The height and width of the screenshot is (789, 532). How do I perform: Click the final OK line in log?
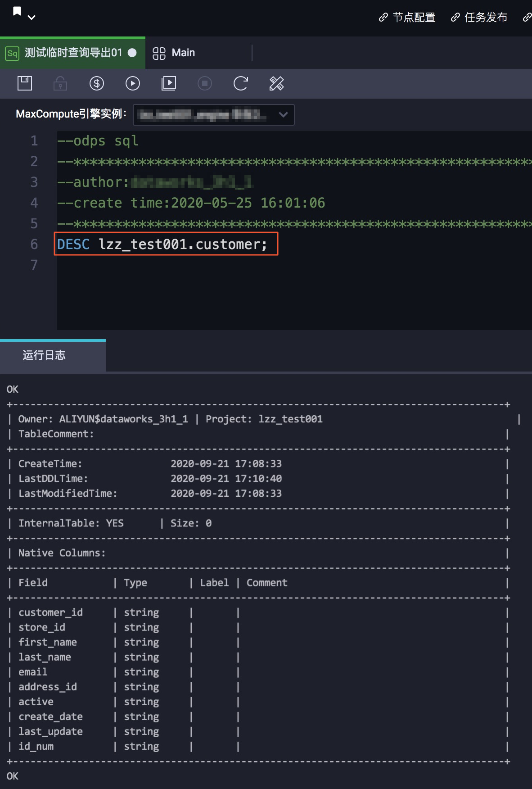point(13,776)
